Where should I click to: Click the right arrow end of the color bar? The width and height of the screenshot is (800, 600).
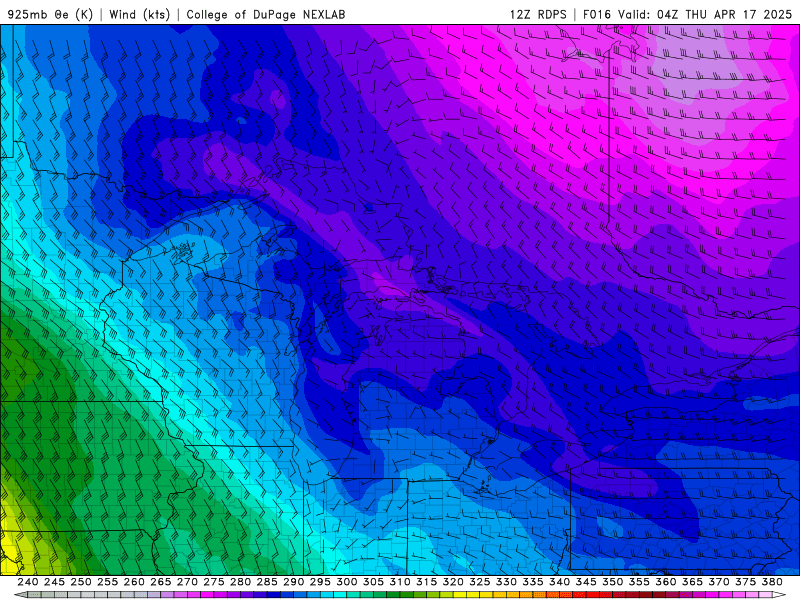(x=779, y=595)
